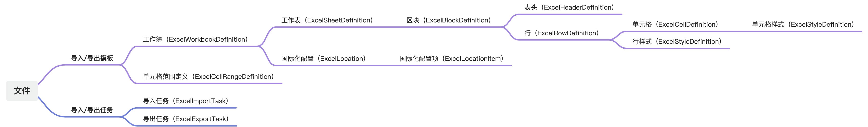Select the 行样式 ExcelStyleDefinition node
The height and width of the screenshot is (127, 868).
coord(677,42)
